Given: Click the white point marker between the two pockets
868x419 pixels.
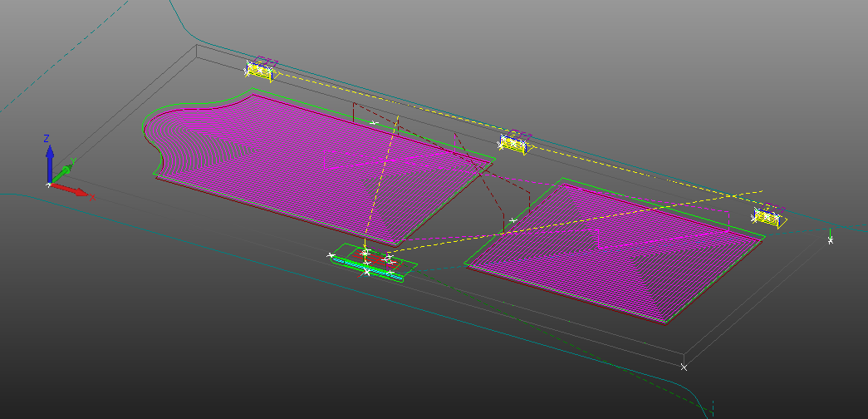Looking at the screenshot, I should click(512, 220).
